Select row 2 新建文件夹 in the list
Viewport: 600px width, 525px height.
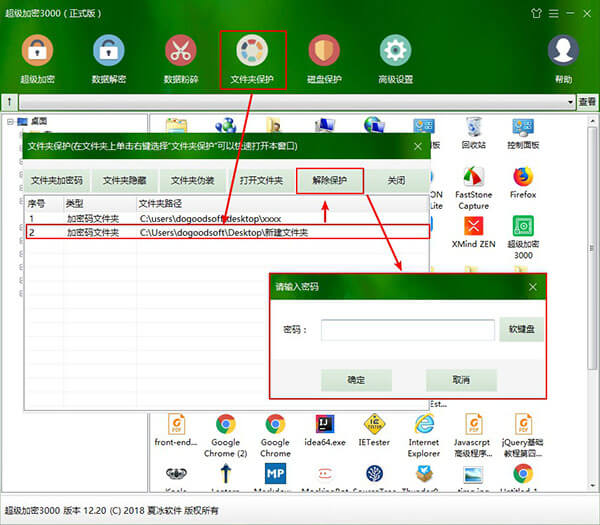[x=227, y=232]
